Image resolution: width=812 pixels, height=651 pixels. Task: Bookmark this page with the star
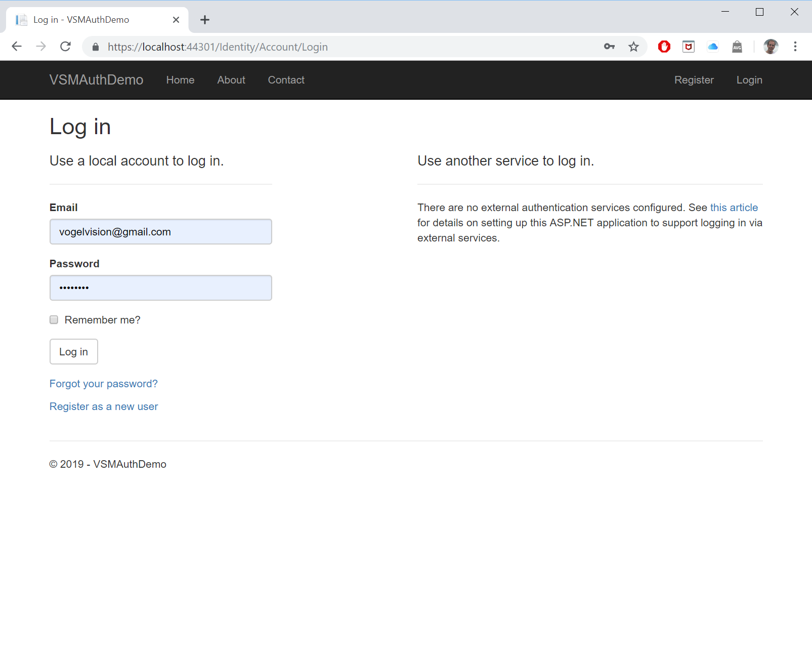[x=633, y=47]
